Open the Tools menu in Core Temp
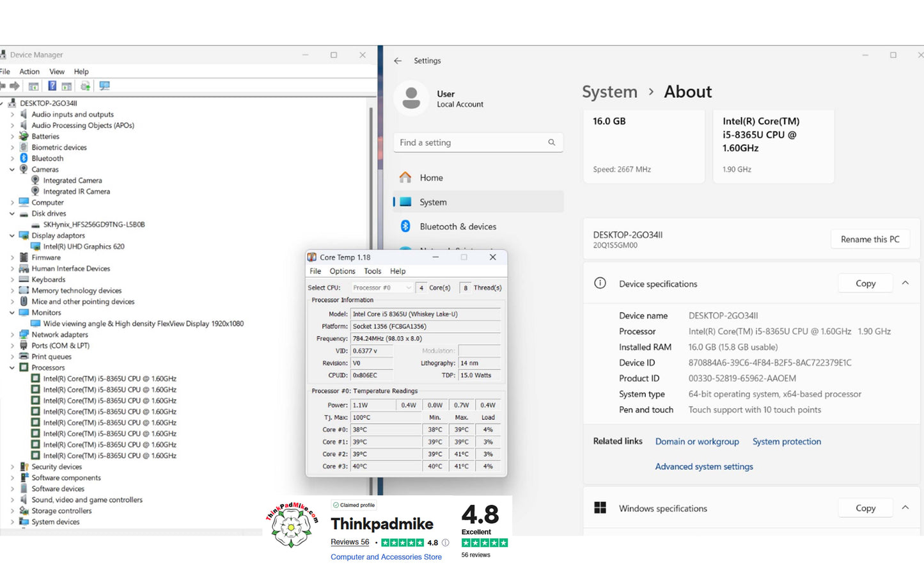 (373, 271)
